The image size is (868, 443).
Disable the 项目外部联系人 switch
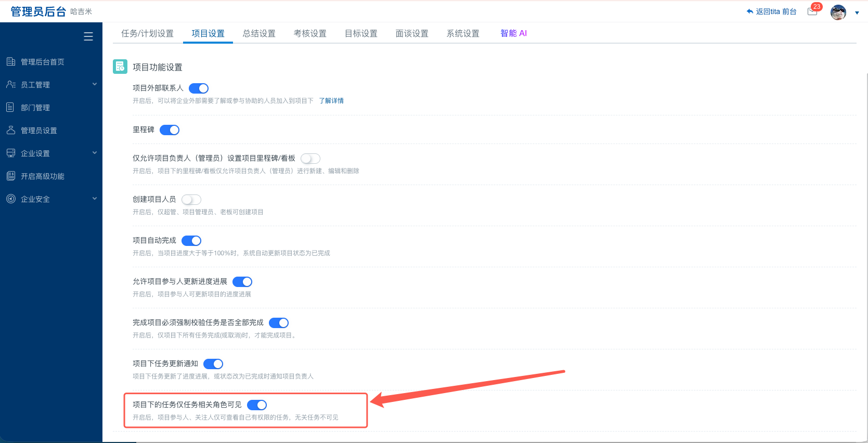coord(199,88)
